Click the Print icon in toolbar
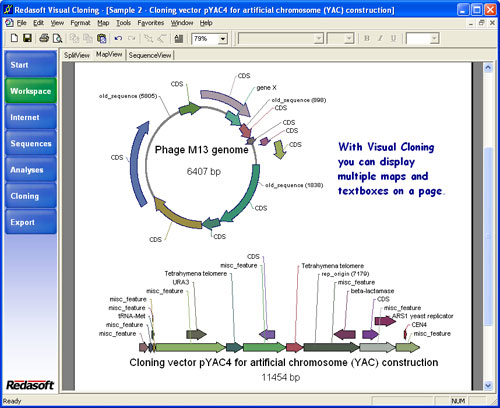 point(44,38)
